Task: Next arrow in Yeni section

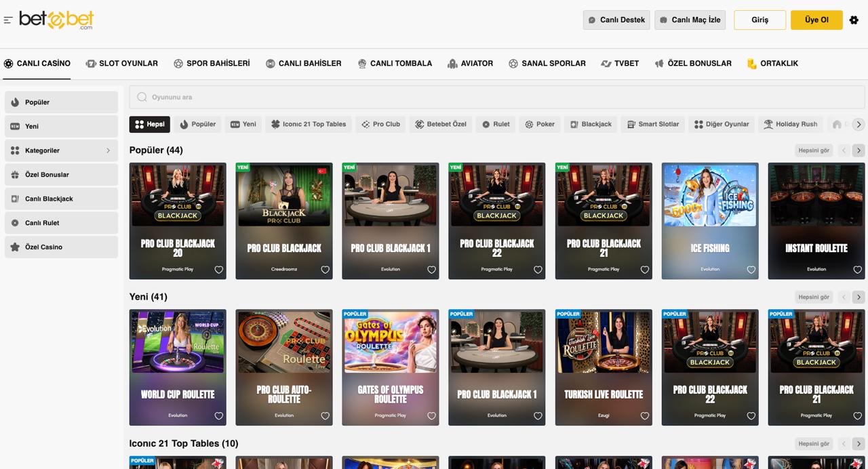Action: [x=859, y=297]
